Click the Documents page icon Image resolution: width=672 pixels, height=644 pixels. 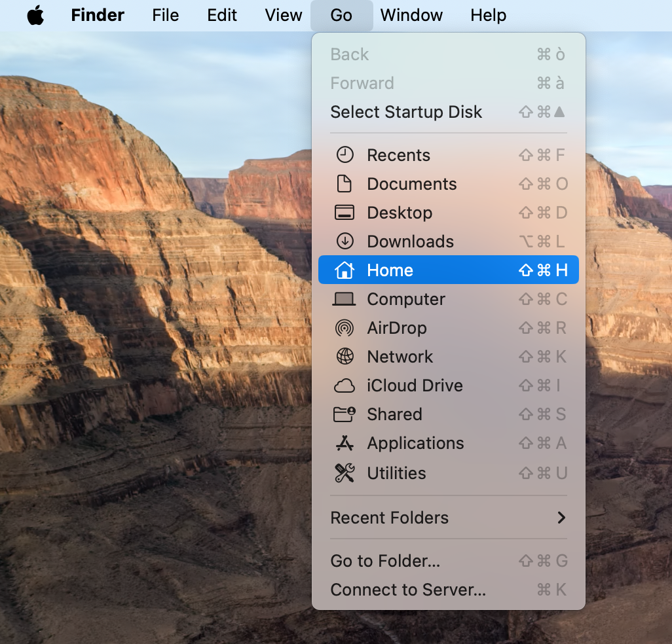point(345,184)
